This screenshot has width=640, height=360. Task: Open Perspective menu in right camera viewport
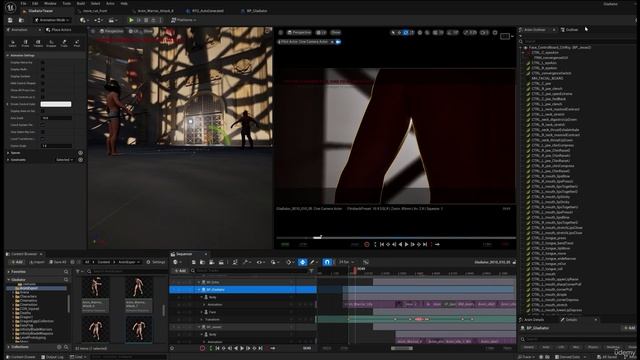tap(299, 32)
